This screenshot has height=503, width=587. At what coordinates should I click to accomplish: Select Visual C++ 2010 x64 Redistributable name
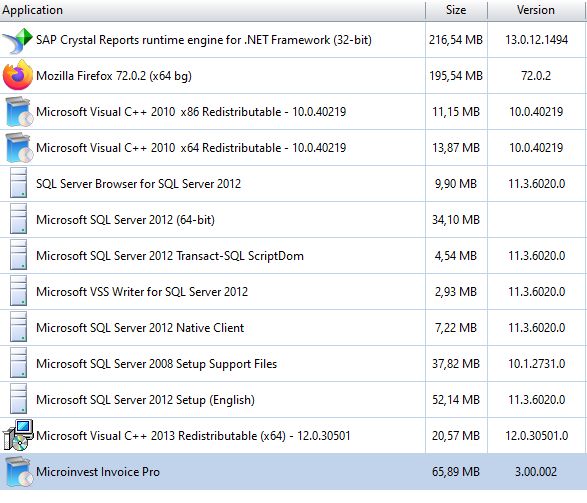pyautogui.click(x=191, y=147)
